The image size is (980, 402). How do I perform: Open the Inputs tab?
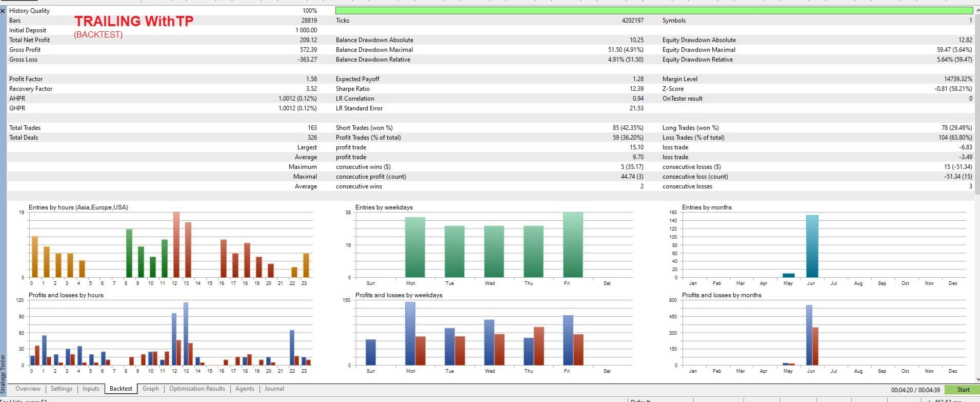91,389
